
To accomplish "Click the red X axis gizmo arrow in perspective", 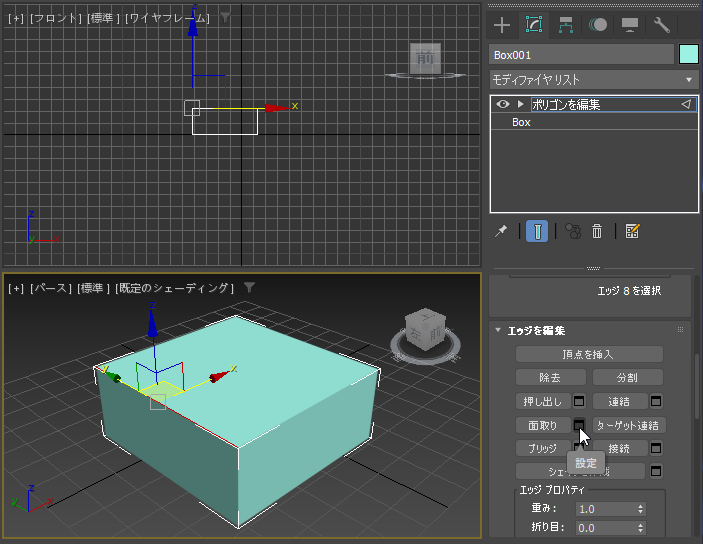I will [219, 377].
